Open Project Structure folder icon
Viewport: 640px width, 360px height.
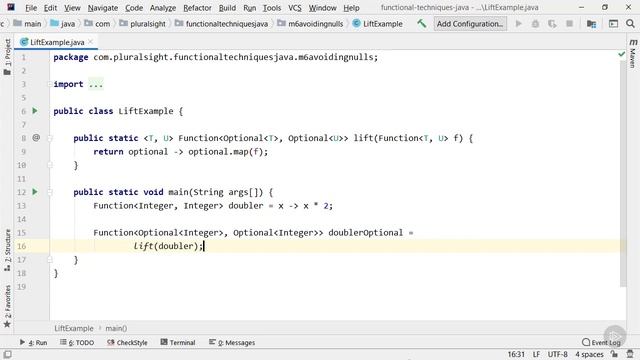tap(591, 24)
